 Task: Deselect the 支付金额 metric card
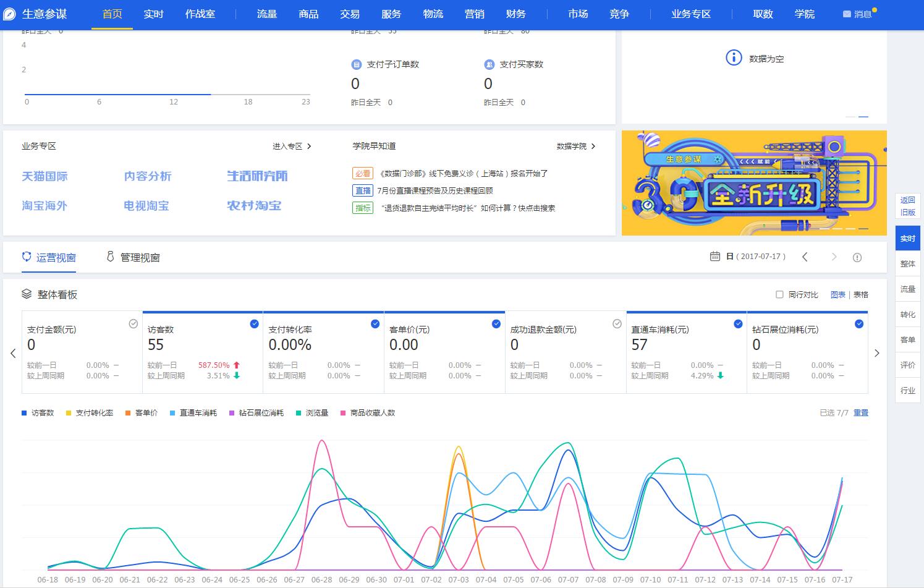coord(134,323)
